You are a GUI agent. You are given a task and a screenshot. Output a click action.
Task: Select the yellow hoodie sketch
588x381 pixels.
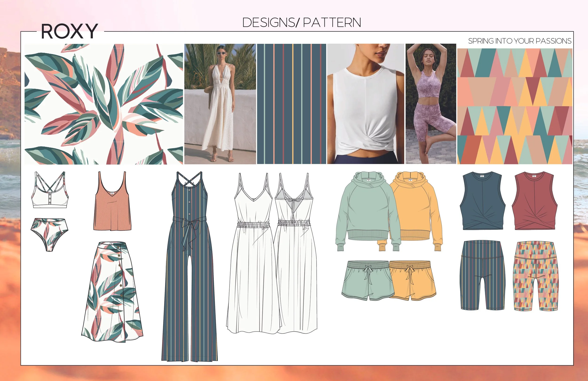416,211
